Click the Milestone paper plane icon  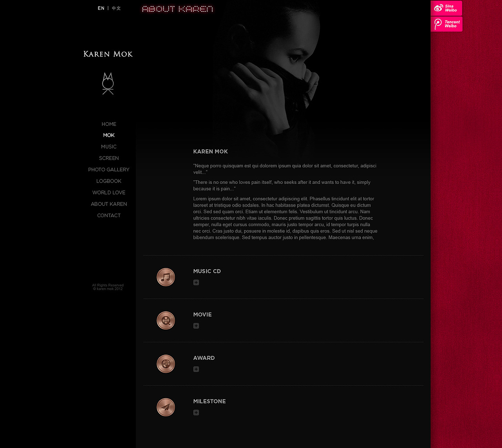pyautogui.click(x=166, y=407)
